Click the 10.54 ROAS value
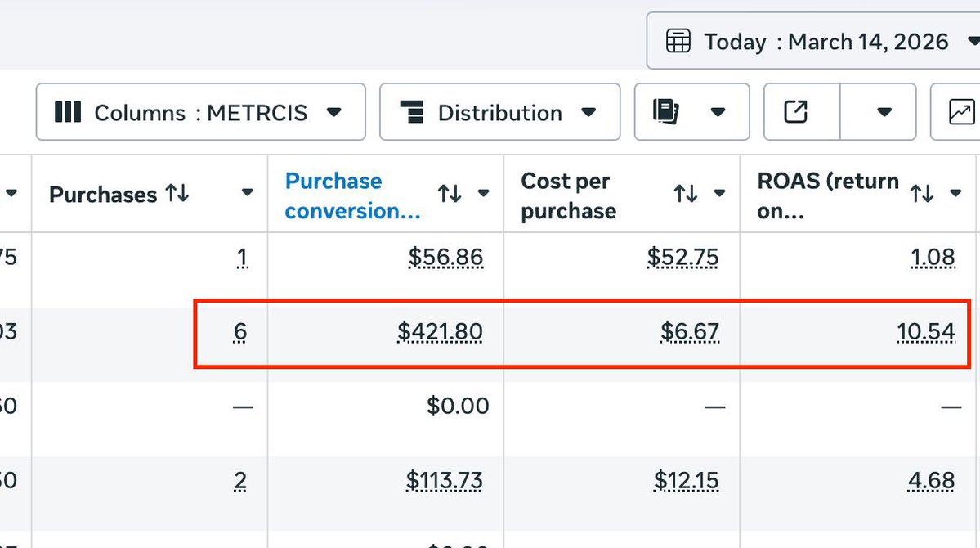Screen dimensions: 980x548 coord(925,331)
